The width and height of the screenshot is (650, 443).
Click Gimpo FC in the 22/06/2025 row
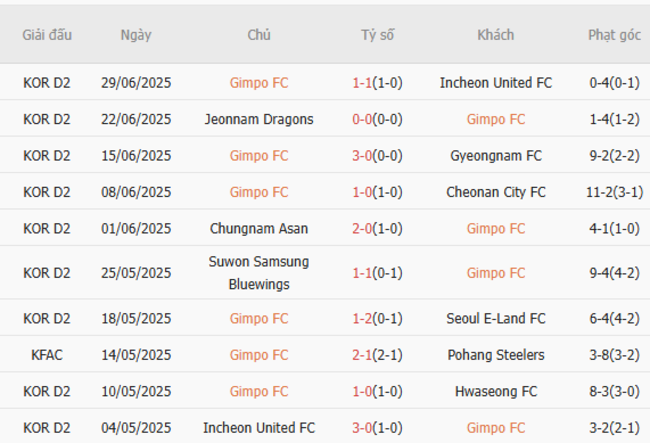coord(496,119)
